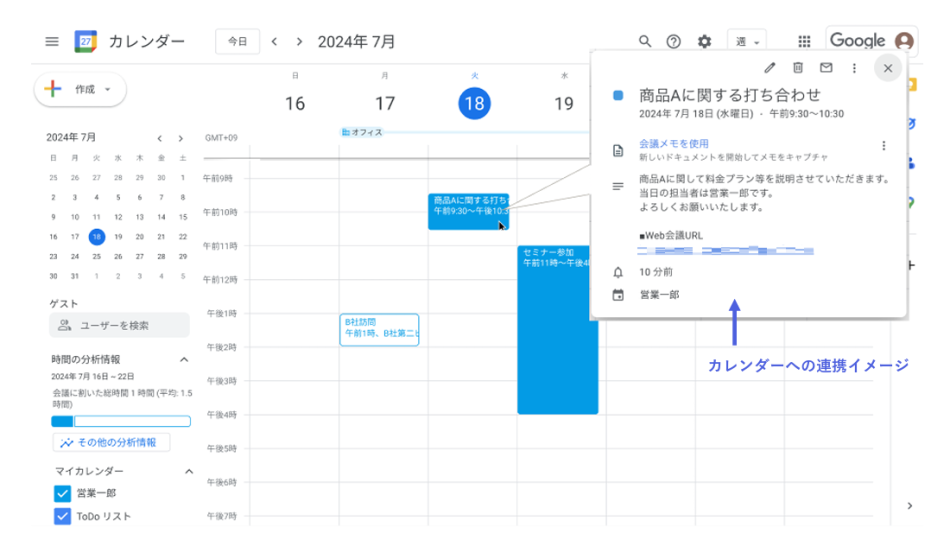Email guests with the envelope icon
The width and height of the screenshot is (950, 540).
tap(826, 68)
